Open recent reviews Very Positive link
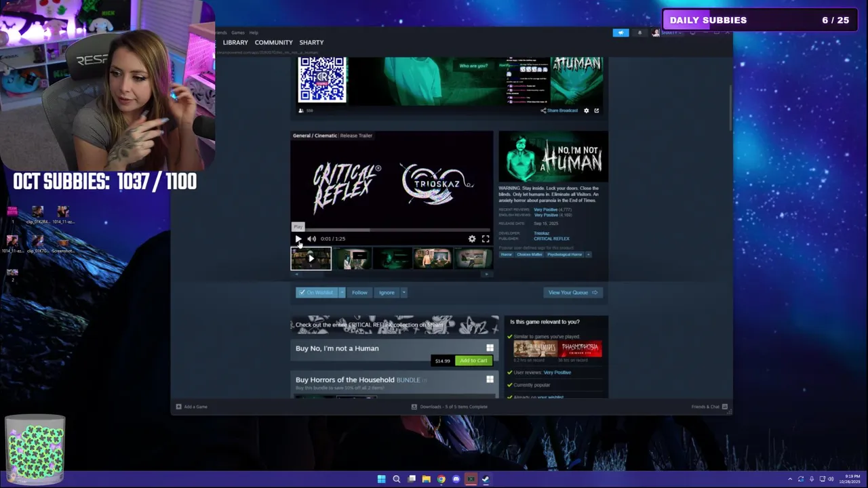 point(546,209)
